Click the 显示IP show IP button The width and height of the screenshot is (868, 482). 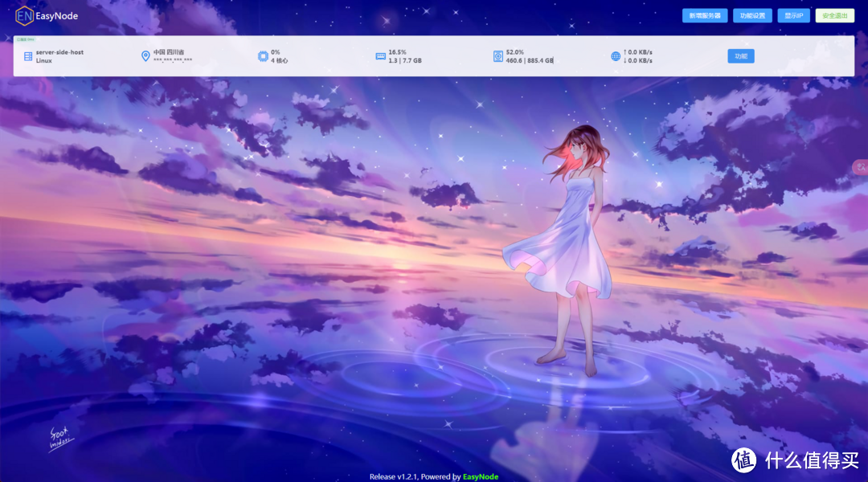click(793, 15)
